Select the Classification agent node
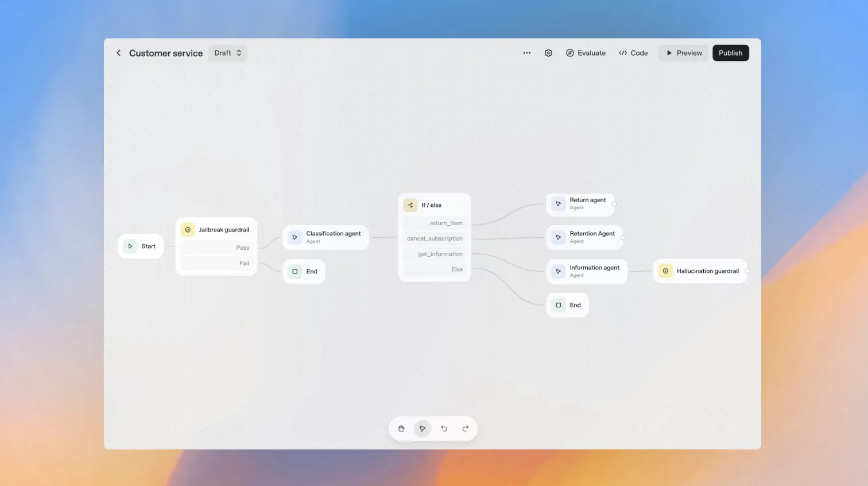The width and height of the screenshot is (868, 486). (x=326, y=237)
